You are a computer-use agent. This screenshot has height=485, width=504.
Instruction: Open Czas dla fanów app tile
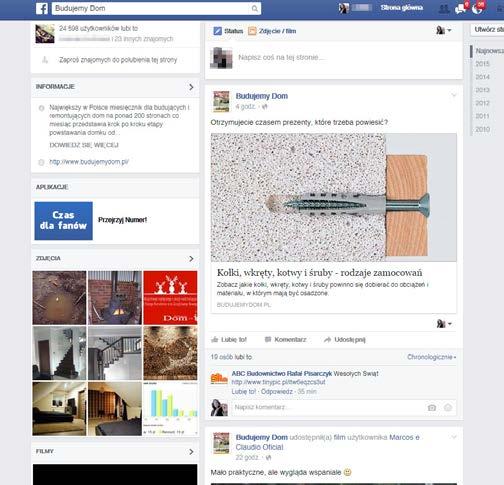(63, 221)
